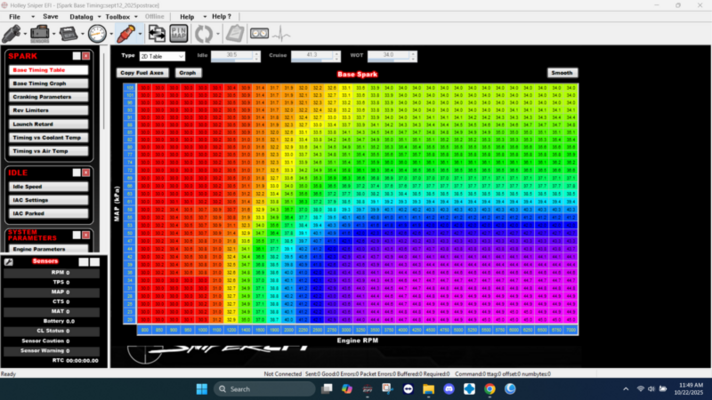Screen dimensions: 712x400
Task: Expand gauge icon dropdown arrow
Action: point(111,34)
